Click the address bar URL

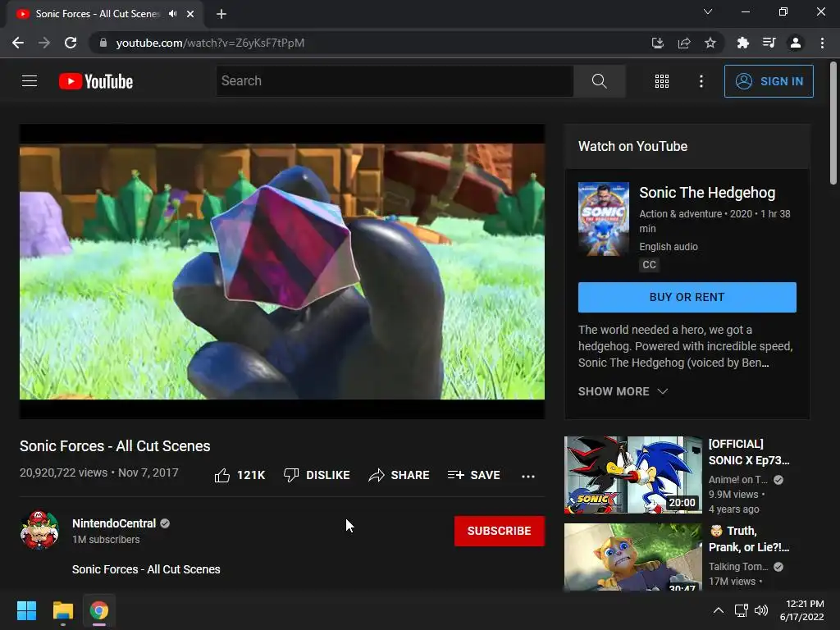(x=210, y=43)
